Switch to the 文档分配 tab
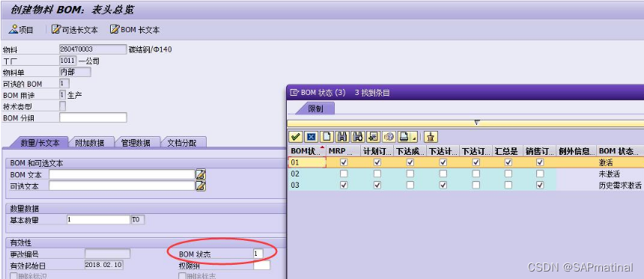Image resolution: width=644 pixels, height=279 pixels. (182, 143)
